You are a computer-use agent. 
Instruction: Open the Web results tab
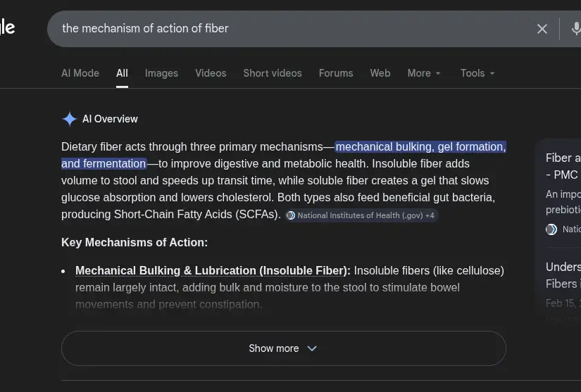[380, 73]
